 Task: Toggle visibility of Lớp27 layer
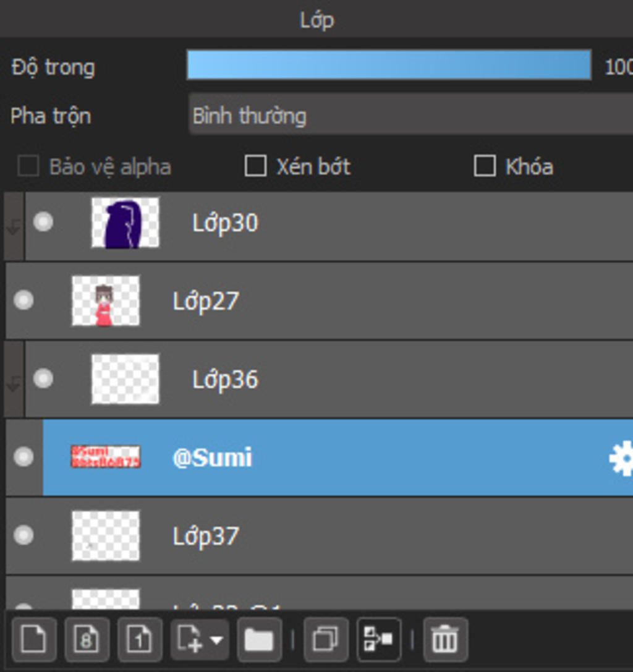(x=23, y=300)
